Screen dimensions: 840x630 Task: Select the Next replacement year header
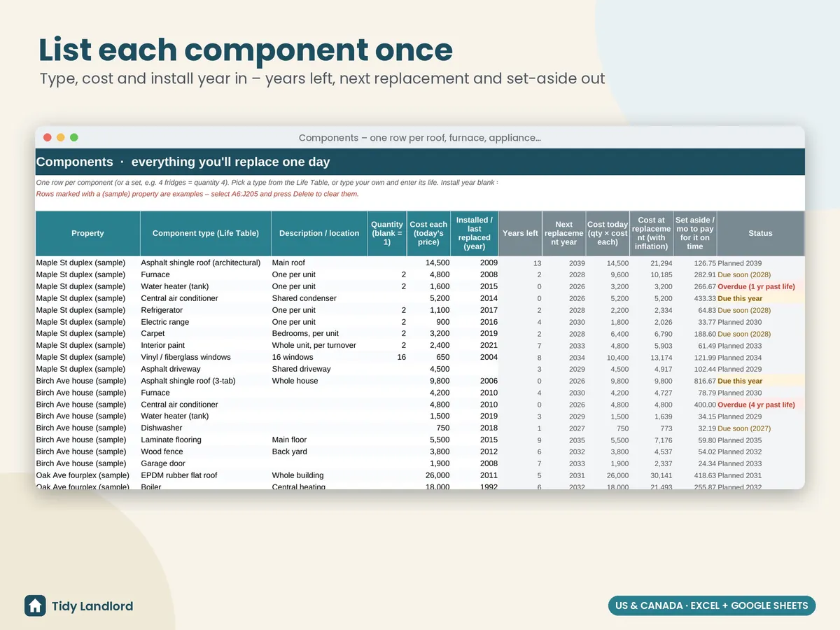click(563, 233)
